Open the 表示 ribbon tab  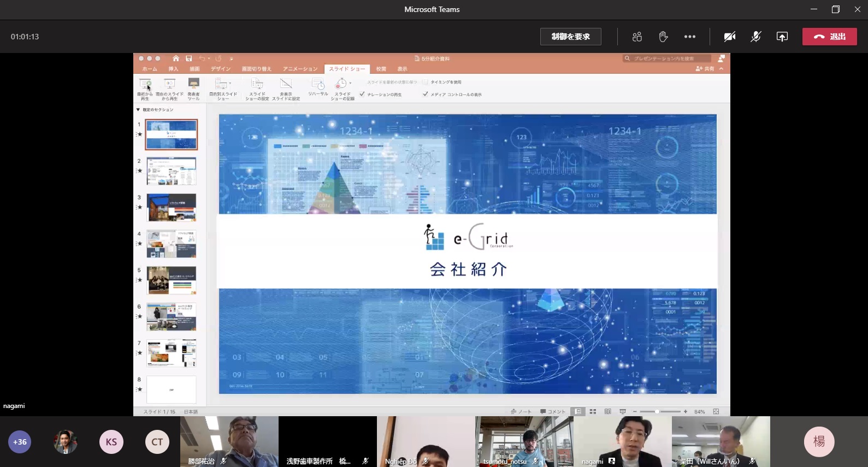tap(403, 69)
